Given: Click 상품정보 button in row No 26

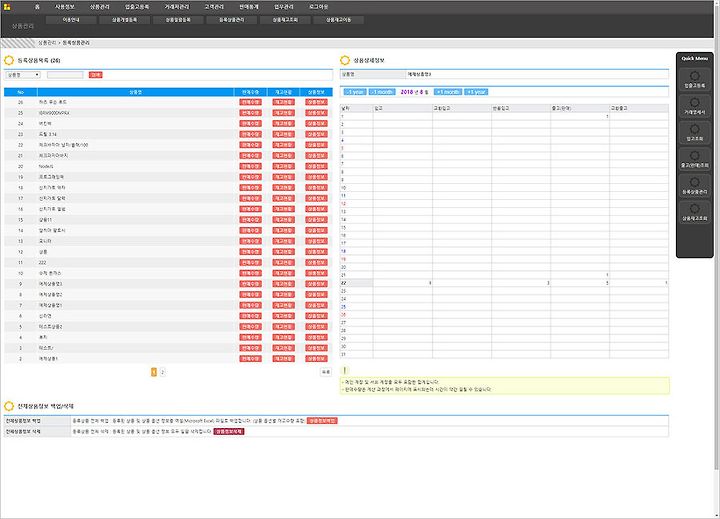Looking at the screenshot, I should click(x=316, y=102).
